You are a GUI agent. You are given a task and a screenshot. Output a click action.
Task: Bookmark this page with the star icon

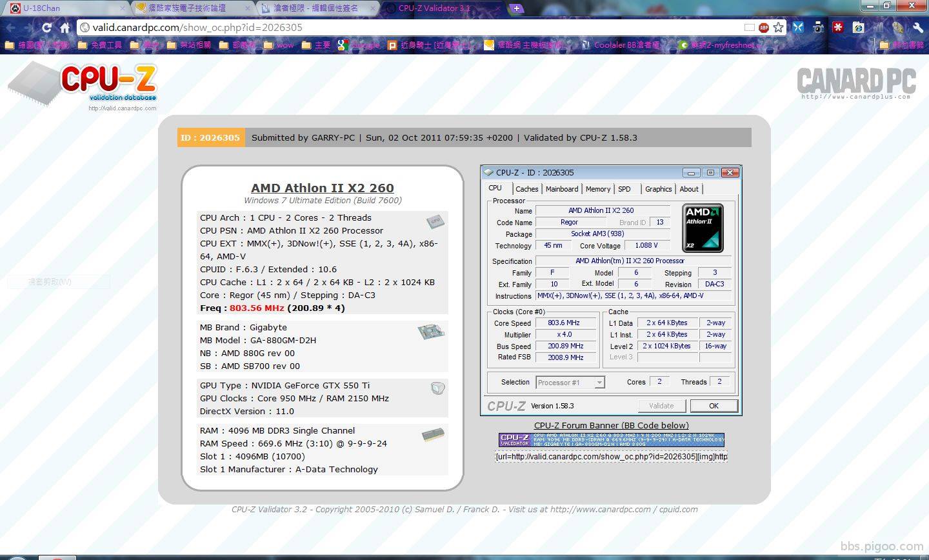pos(779,28)
